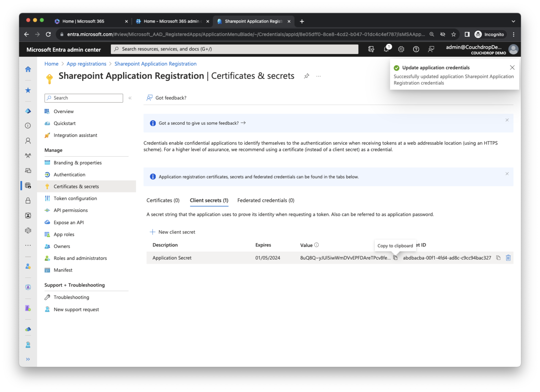Expand the left rail with double arrow
540x392 pixels.
pyautogui.click(x=28, y=359)
